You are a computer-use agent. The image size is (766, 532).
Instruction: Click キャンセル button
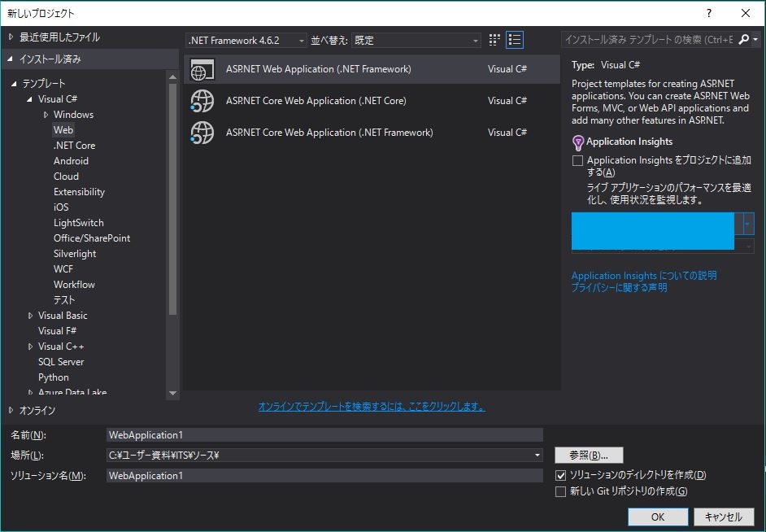tap(724, 517)
